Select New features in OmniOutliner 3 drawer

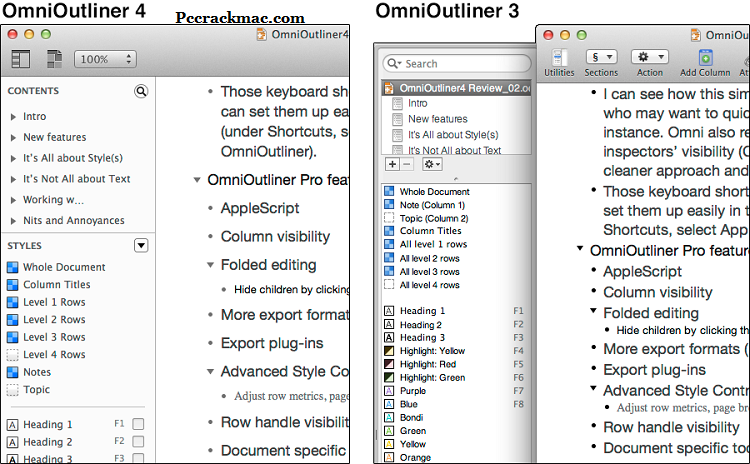click(x=438, y=119)
